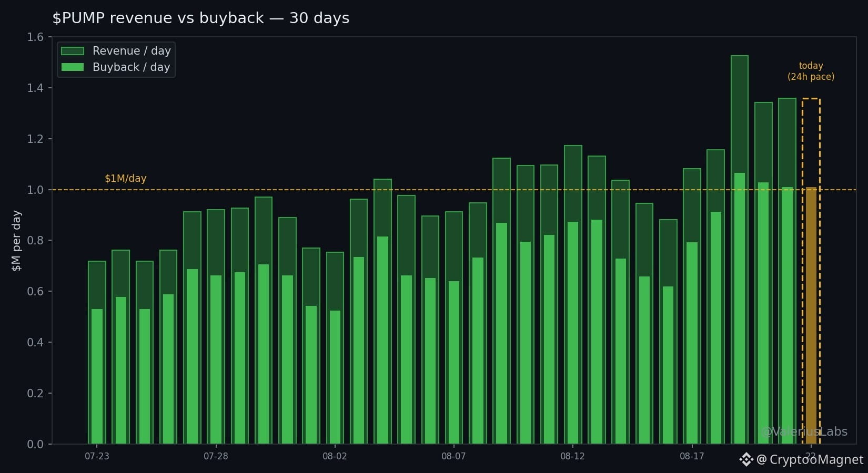Click the x-axis date label "08-07"
The image size is (868, 473).
coord(453,456)
